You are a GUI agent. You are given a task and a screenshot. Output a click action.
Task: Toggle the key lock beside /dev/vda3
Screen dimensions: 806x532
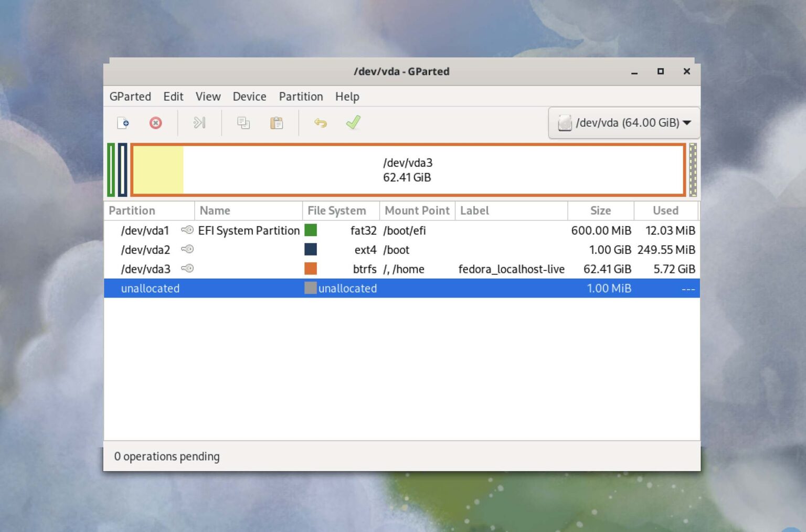click(x=187, y=269)
